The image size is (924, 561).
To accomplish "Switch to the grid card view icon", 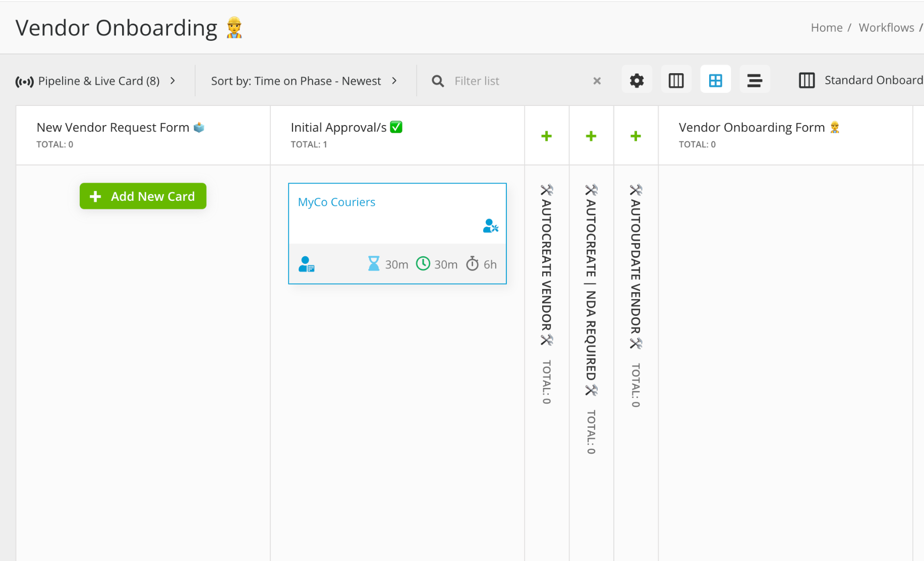I will [715, 80].
